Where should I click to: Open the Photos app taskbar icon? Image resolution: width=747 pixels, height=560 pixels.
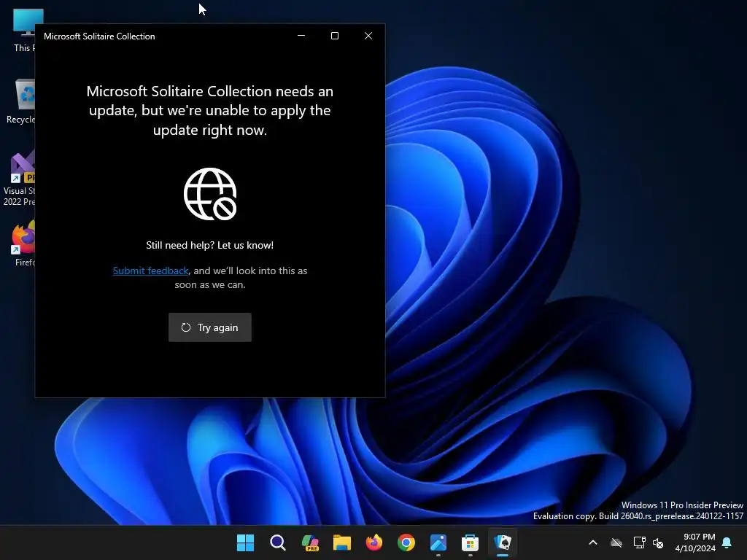[438, 542]
